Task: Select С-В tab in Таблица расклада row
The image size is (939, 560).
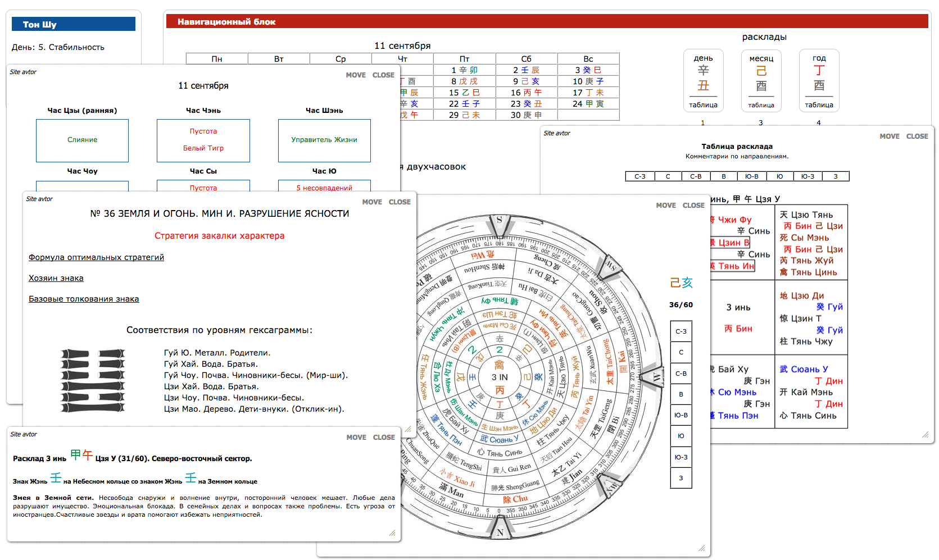Action: (x=696, y=176)
